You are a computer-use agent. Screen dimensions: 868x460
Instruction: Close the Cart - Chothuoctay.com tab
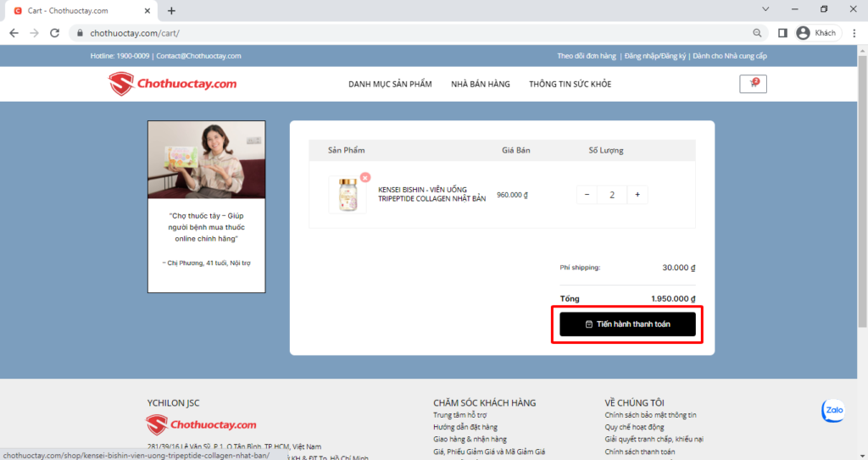[x=147, y=10]
